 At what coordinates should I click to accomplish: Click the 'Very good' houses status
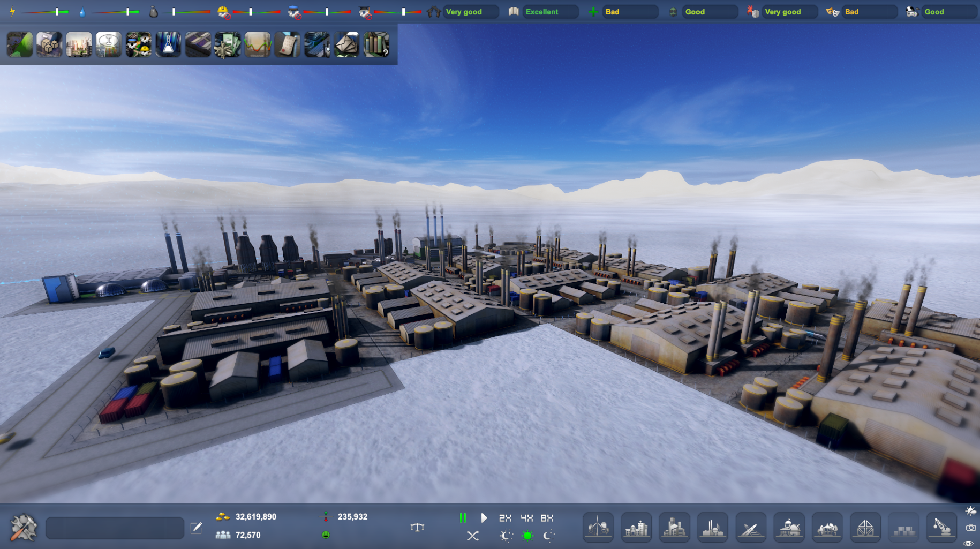click(470, 12)
